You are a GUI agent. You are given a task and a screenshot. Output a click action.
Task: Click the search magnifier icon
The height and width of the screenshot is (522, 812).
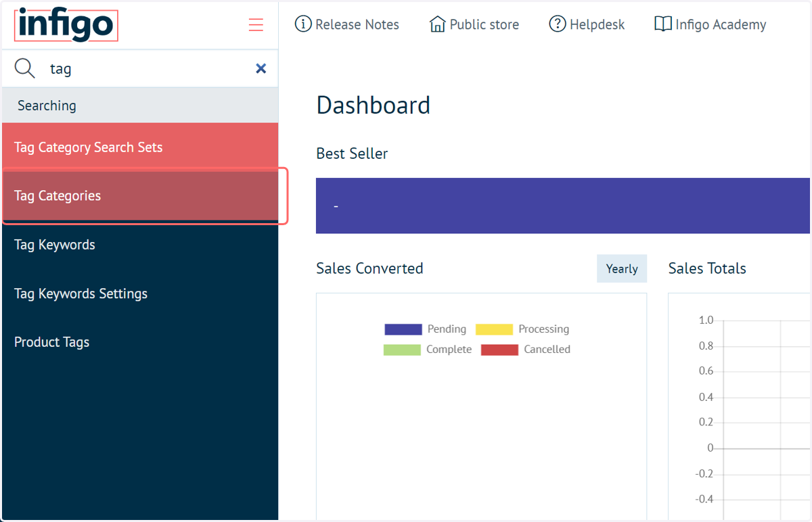(x=25, y=68)
